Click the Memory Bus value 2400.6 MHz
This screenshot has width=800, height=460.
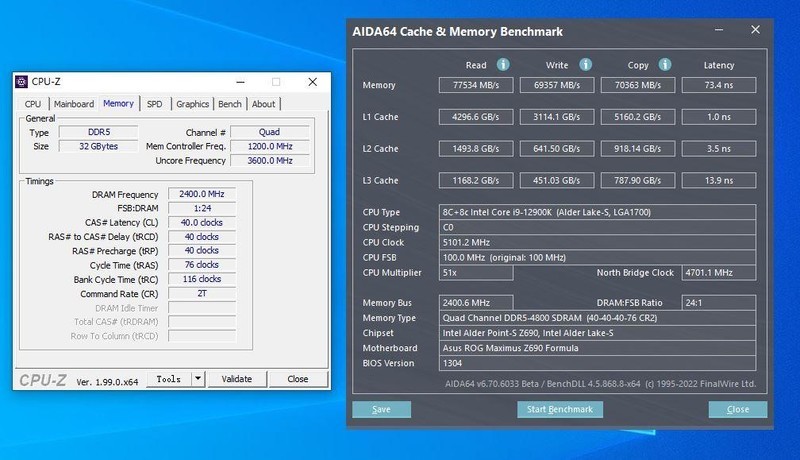tap(476, 302)
